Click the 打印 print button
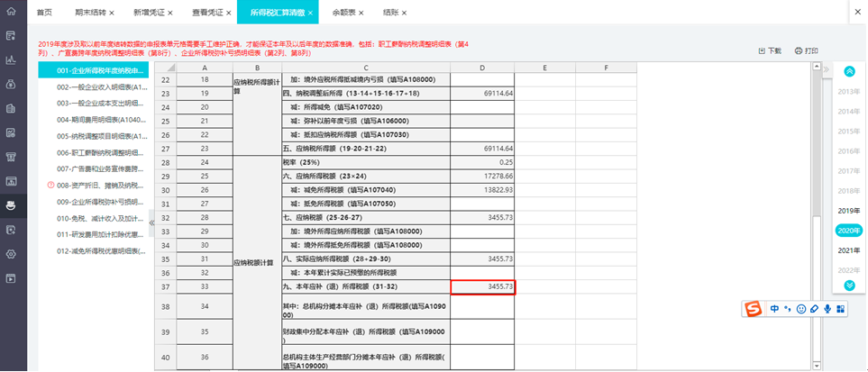Image resolution: width=868 pixels, height=372 pixels. [x=807, y=51]
